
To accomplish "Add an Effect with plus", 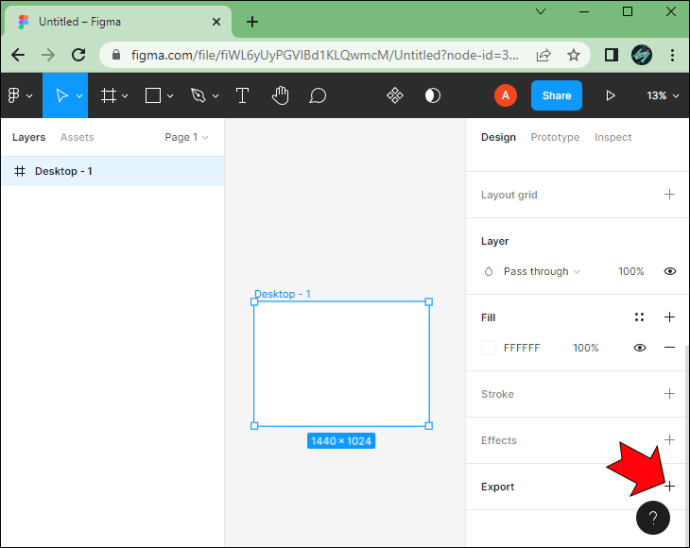I will [669, 440].
